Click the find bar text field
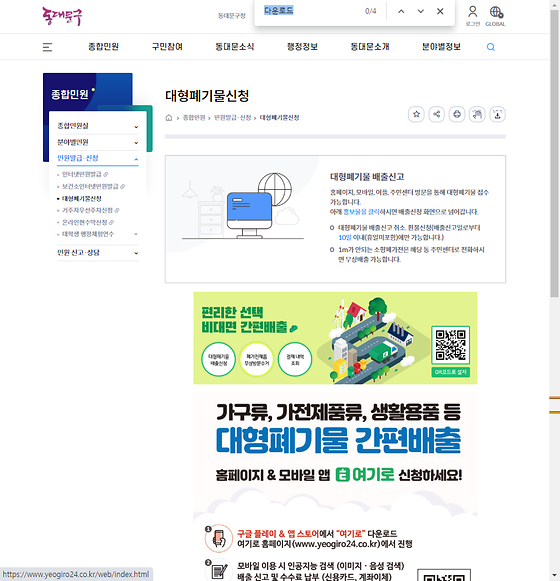The image size is (560, 581). tap(311, 11)
